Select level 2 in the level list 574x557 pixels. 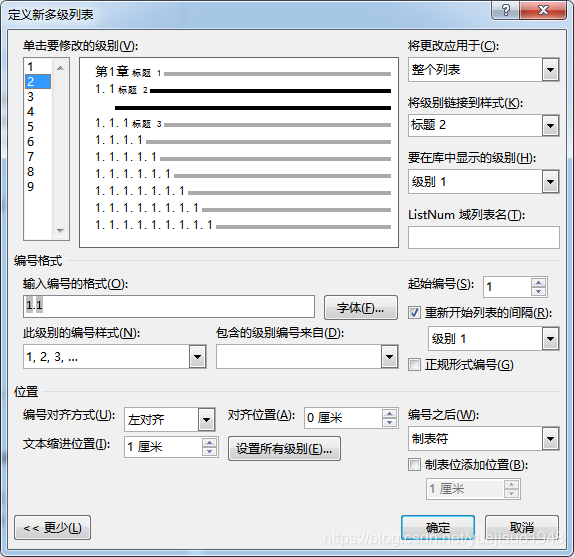point(38,82)
